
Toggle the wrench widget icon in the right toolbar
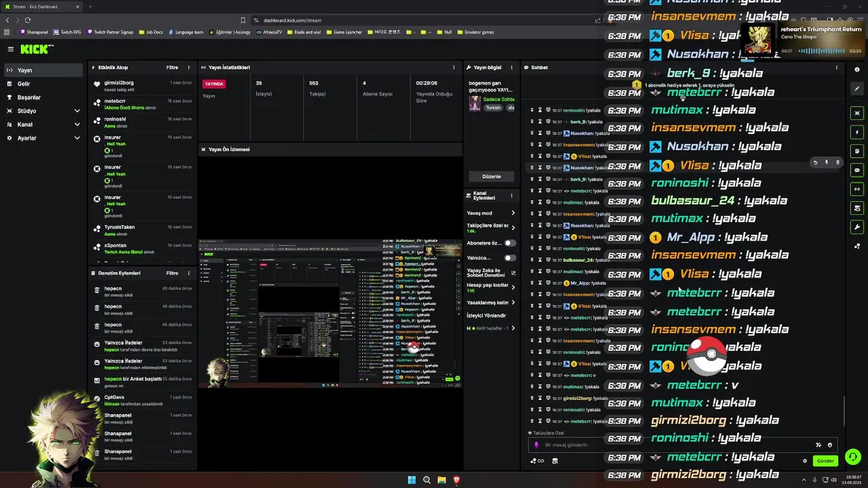coord(857,227)
